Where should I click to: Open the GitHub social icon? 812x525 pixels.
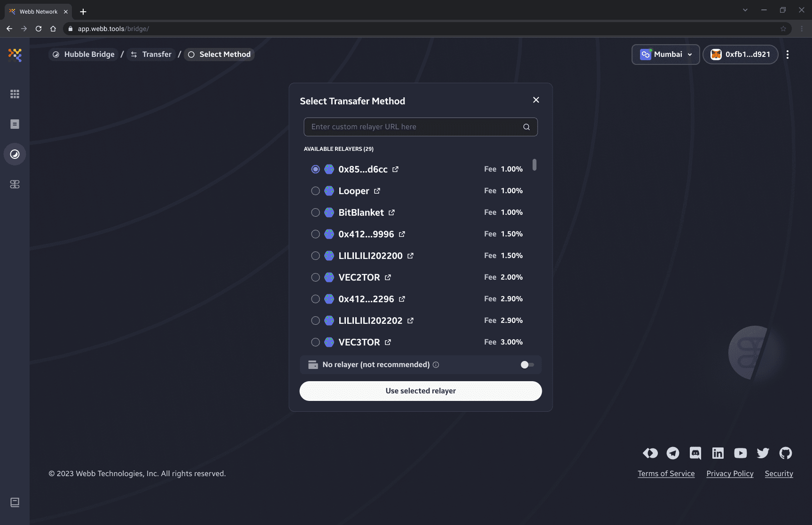pos(786,453)
